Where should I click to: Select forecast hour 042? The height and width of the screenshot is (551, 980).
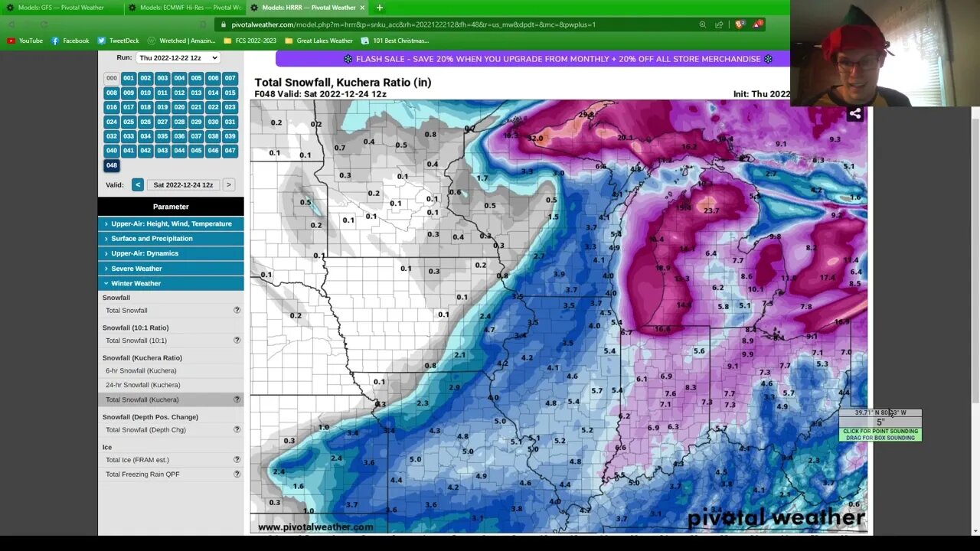pos(145,151)
